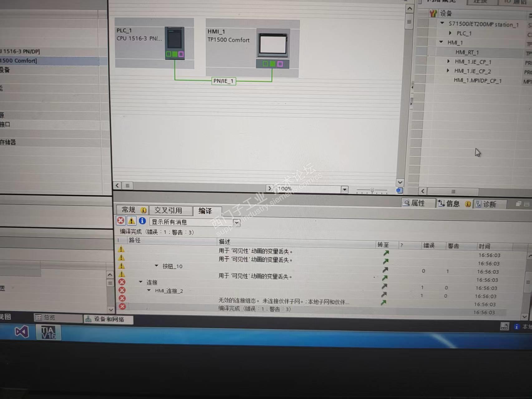Screen dimensions: 532x399
Task: Open the 属性 inspector tab
Action: [418, 203]
